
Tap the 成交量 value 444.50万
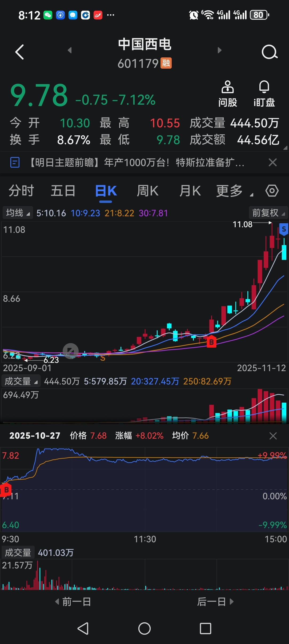(x=255, y=123)
